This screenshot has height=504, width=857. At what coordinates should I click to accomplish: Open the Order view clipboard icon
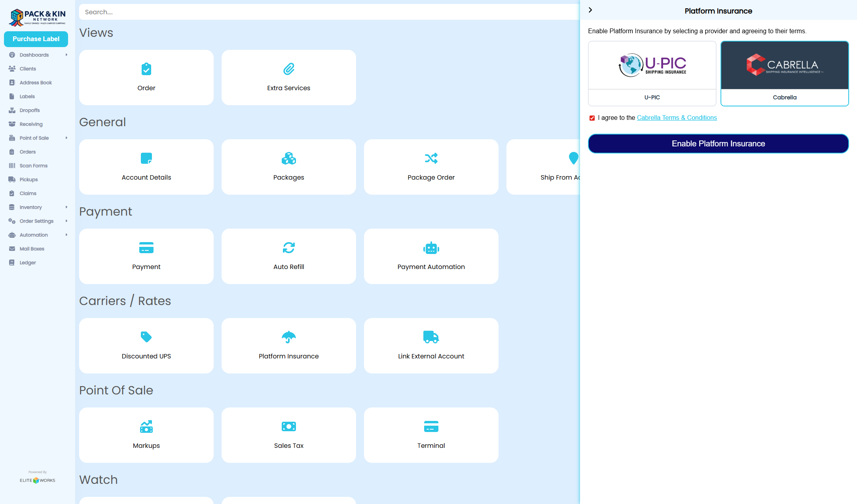146,69
